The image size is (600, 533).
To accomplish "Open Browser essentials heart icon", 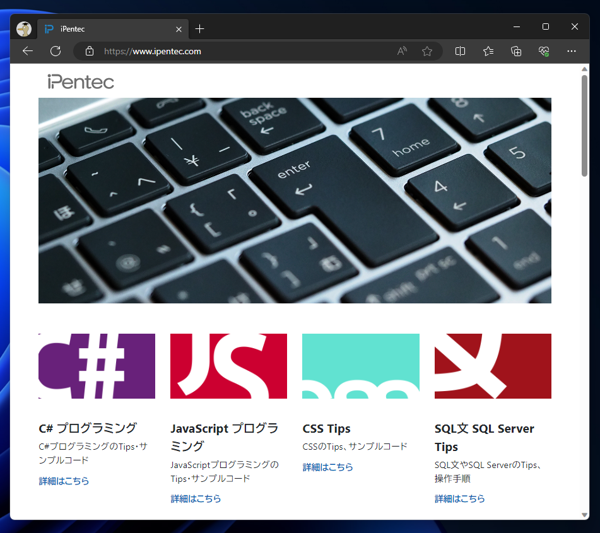I will click(x=544, y=51).
